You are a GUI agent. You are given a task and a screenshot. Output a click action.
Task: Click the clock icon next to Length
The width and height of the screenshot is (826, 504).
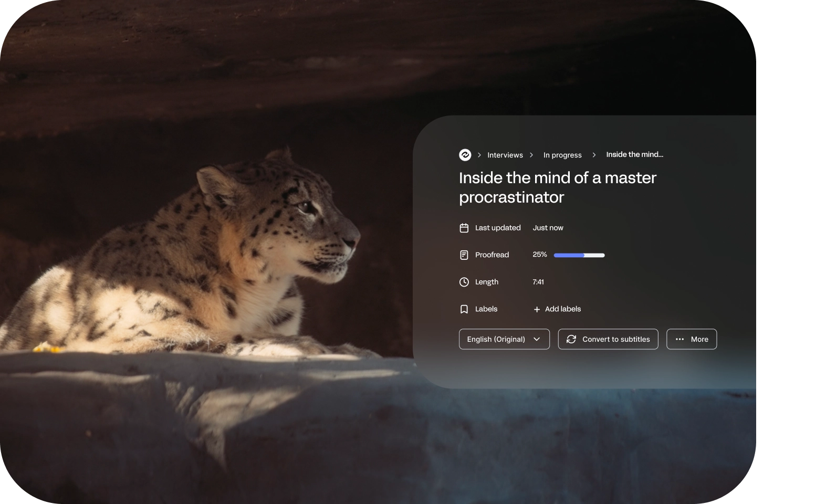(x=464, y=282)
